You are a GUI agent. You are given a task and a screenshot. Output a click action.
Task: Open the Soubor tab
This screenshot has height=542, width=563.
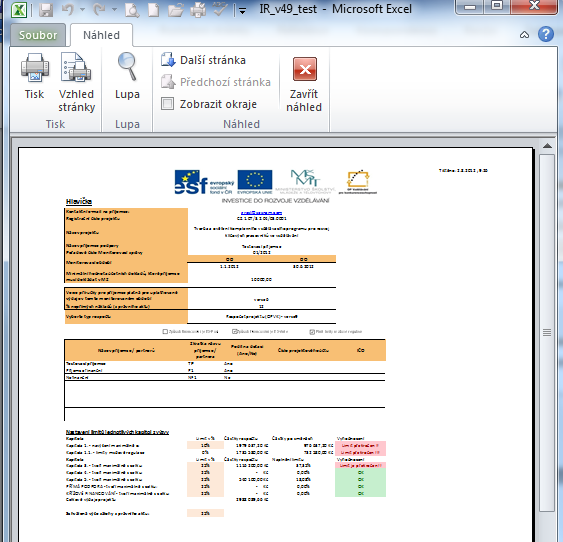pos(38,35)
